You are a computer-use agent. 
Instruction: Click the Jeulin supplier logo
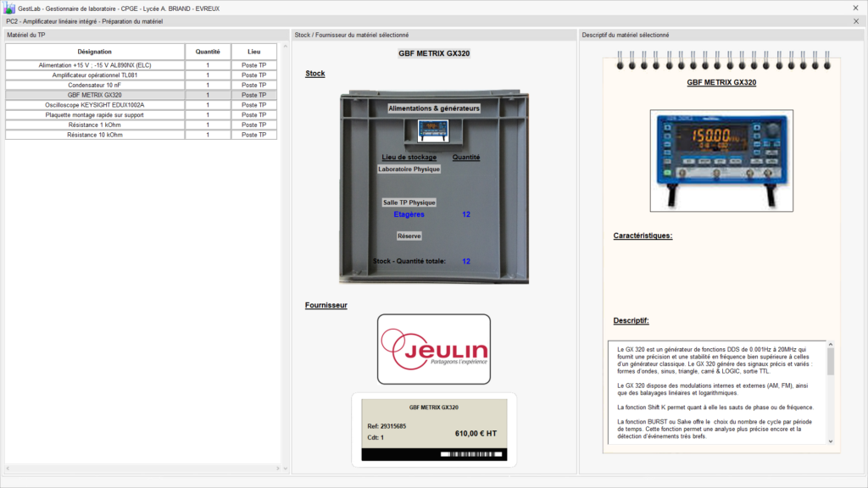point(433,349)
